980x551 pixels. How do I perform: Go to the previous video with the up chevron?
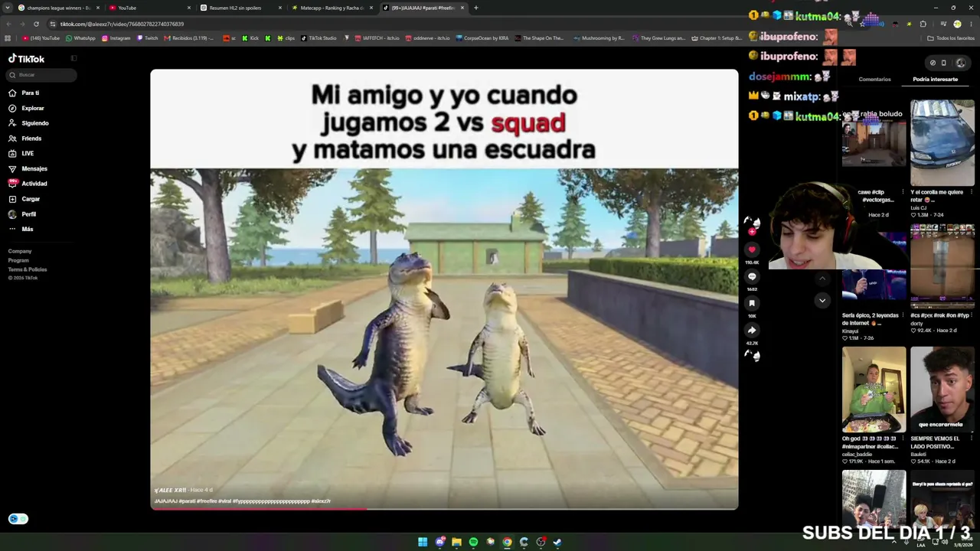point(822,279)
